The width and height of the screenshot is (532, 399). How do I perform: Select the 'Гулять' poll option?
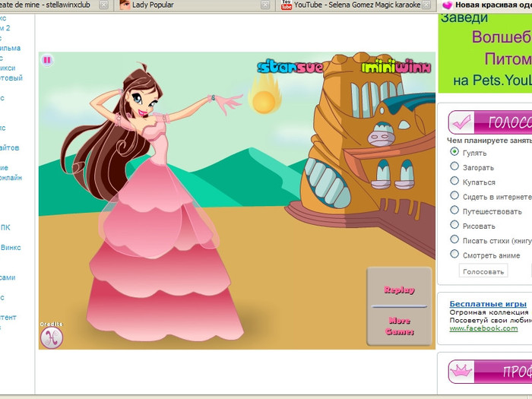[454, 152]
